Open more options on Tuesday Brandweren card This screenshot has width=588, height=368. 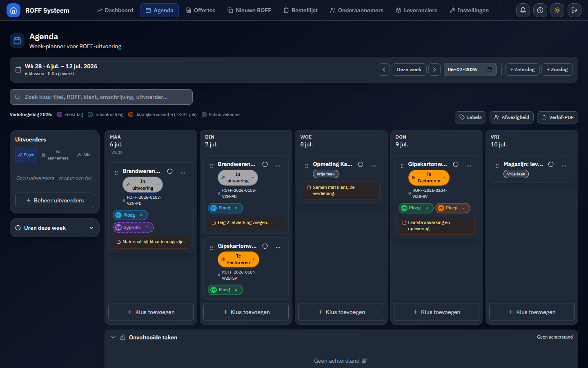[x=278, y=166]
